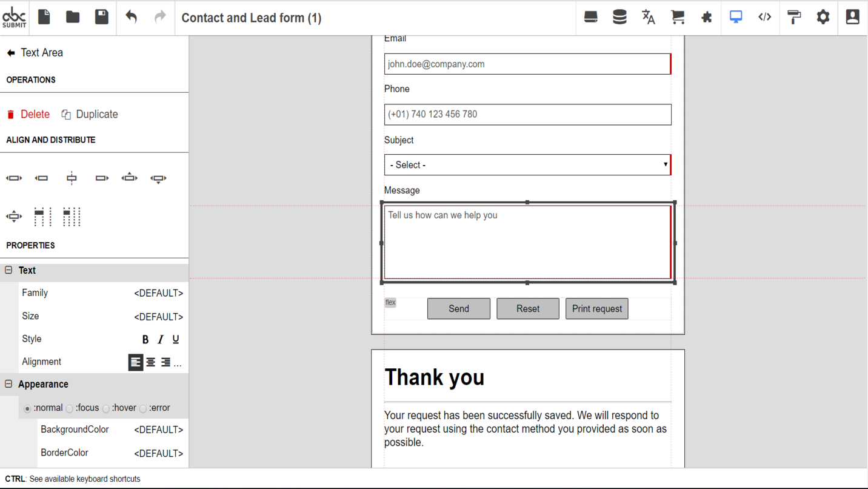Image resolution: width=868 pixels, height=489 pixels.
Task: Click the flex layout tag
Action: 390,302
